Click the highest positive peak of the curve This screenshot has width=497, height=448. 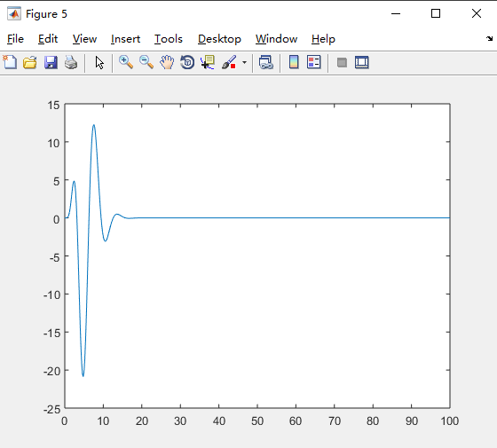94,125
